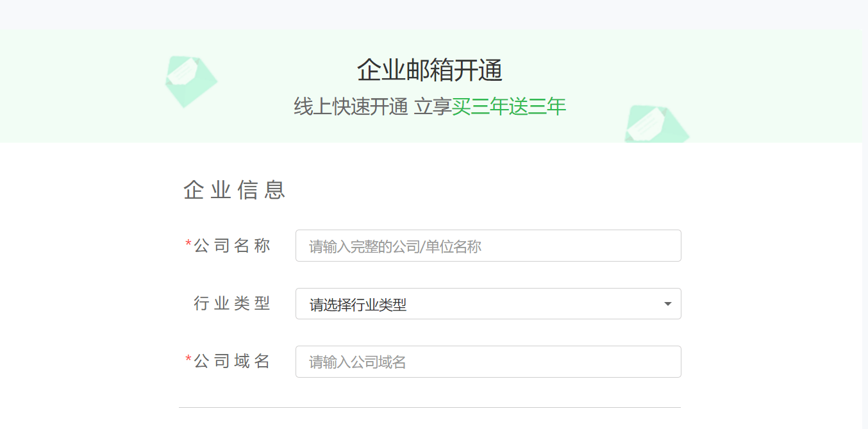Click the red asterisk beside 公司名称
Viewport: 868px width, 429px height.
point(187,243)
